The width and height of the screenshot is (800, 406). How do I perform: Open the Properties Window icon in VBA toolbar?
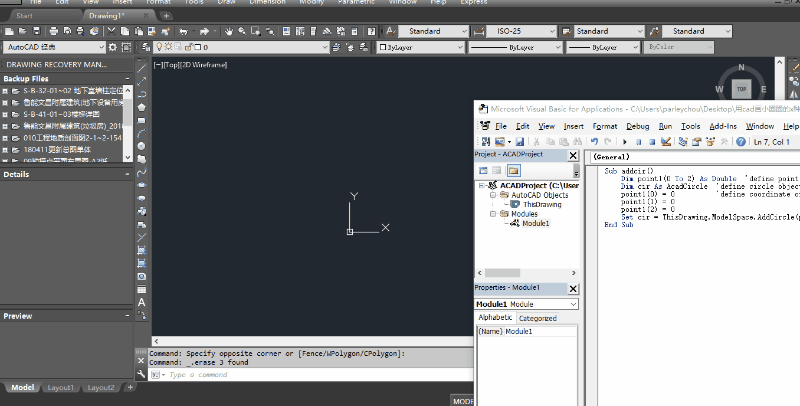[x=696, y=142]
